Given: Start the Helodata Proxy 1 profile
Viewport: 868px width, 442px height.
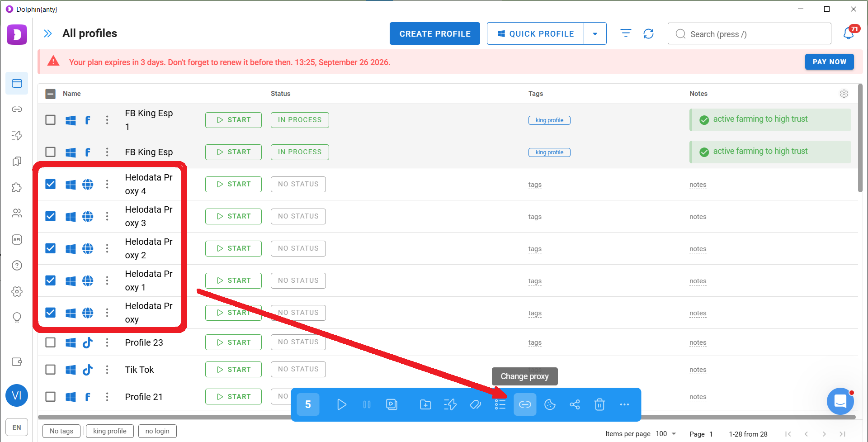Looking at the screenshot, I should coord(233,280).
